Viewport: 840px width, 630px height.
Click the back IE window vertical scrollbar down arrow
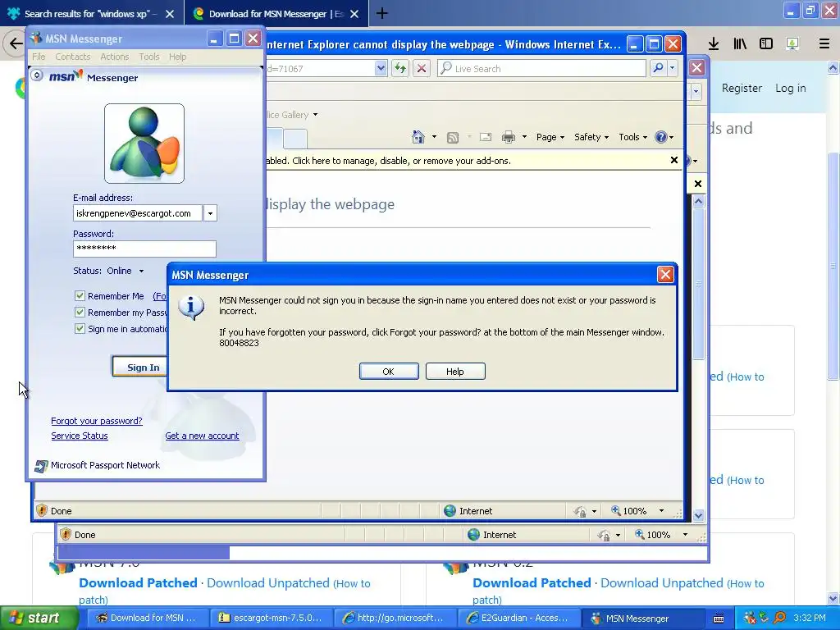pyautogui.click(x=699, y=515)
